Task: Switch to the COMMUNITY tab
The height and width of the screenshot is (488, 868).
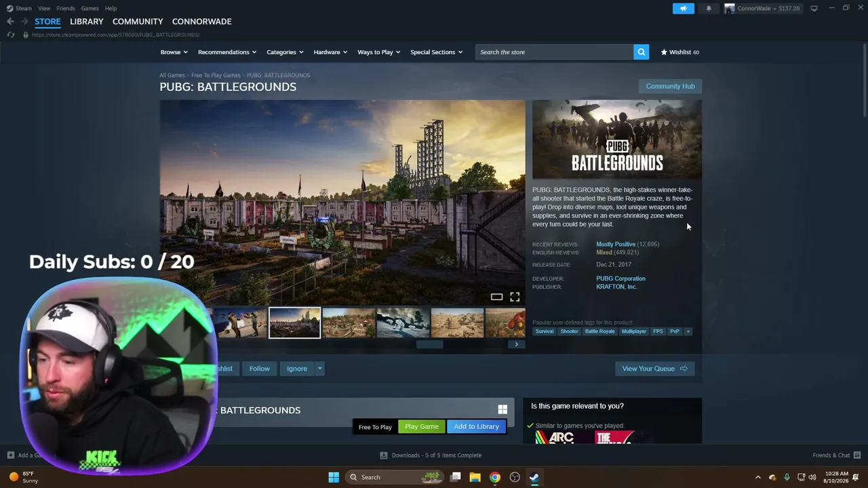Action: pyautogui.click(x=138, y=22)
